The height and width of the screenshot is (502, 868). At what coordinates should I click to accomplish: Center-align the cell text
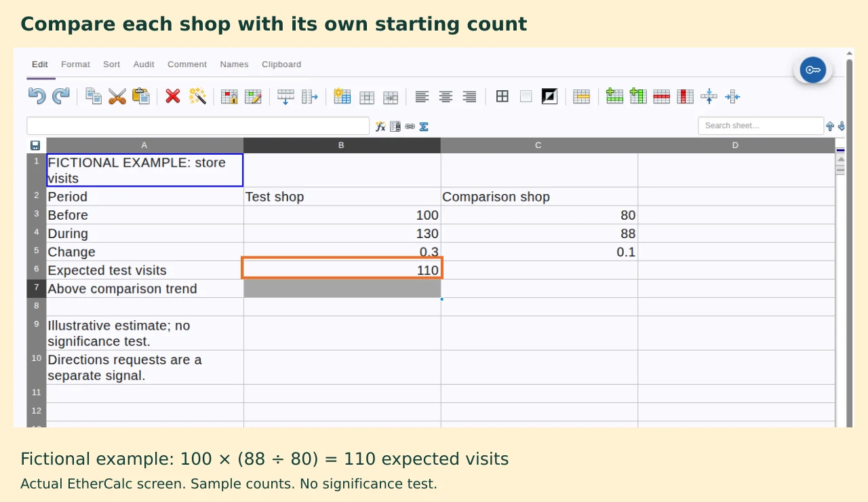[x=446, y=97]
